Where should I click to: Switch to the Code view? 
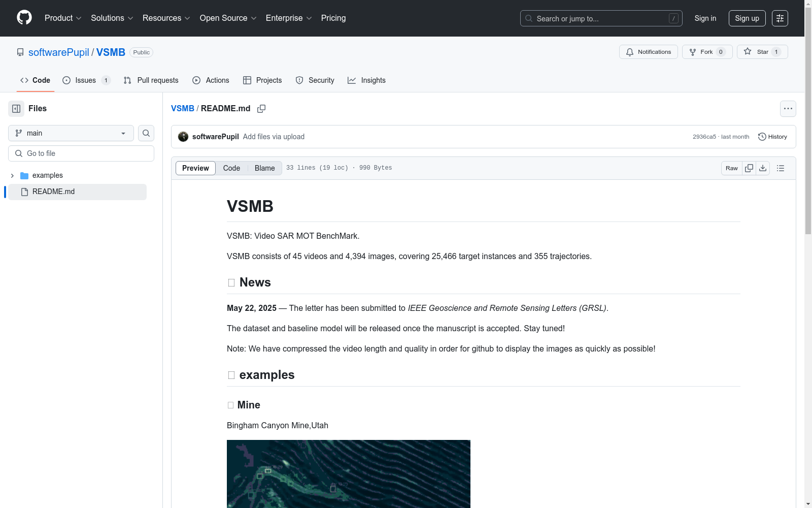[x=231, y=168]
